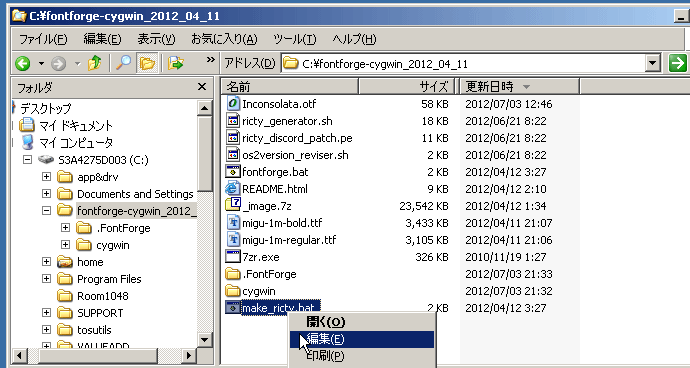The height and width of the screenshot is (368, 690).
Task: Expand the cygwin tree node
Action: click(66, 244)
